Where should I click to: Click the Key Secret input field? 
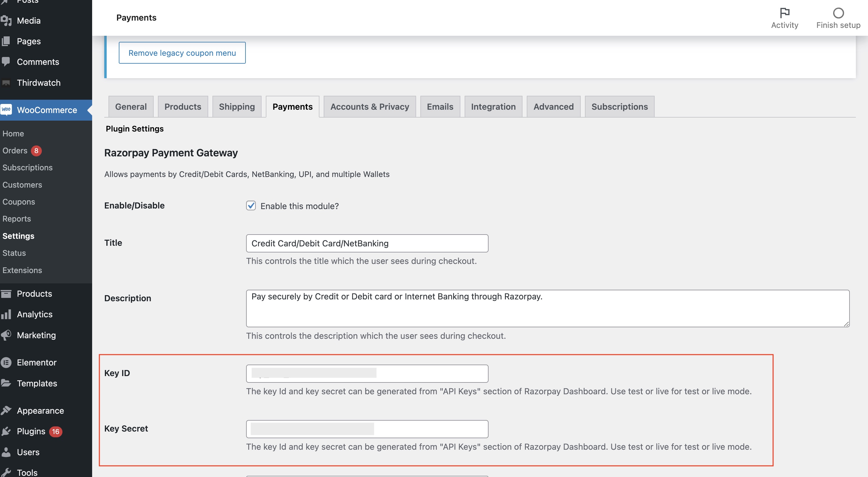(x=367, y=429)
